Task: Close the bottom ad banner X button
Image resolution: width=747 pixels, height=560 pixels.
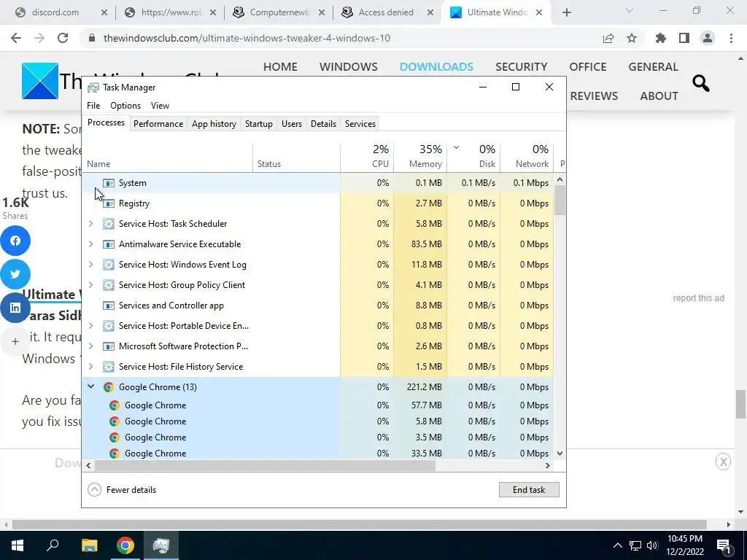Action: tap(723, 462)
